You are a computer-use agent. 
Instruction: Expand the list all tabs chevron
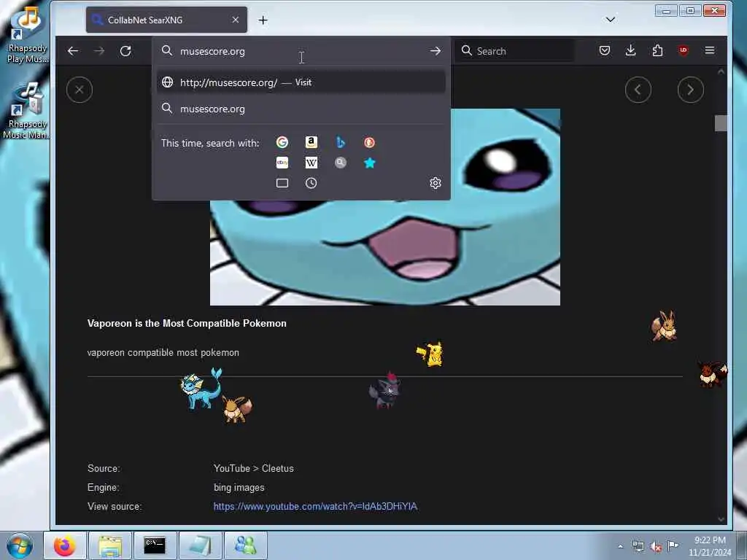tap(611, 20)
